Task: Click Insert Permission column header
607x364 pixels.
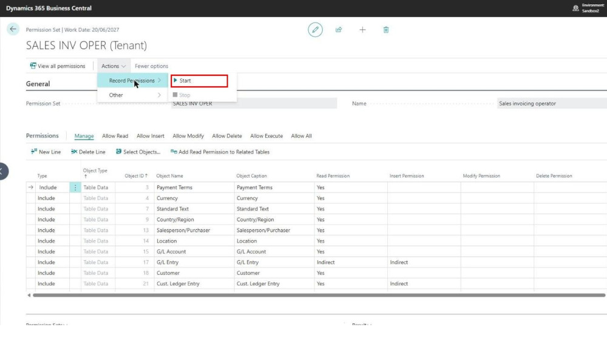Action: point(407,176)
